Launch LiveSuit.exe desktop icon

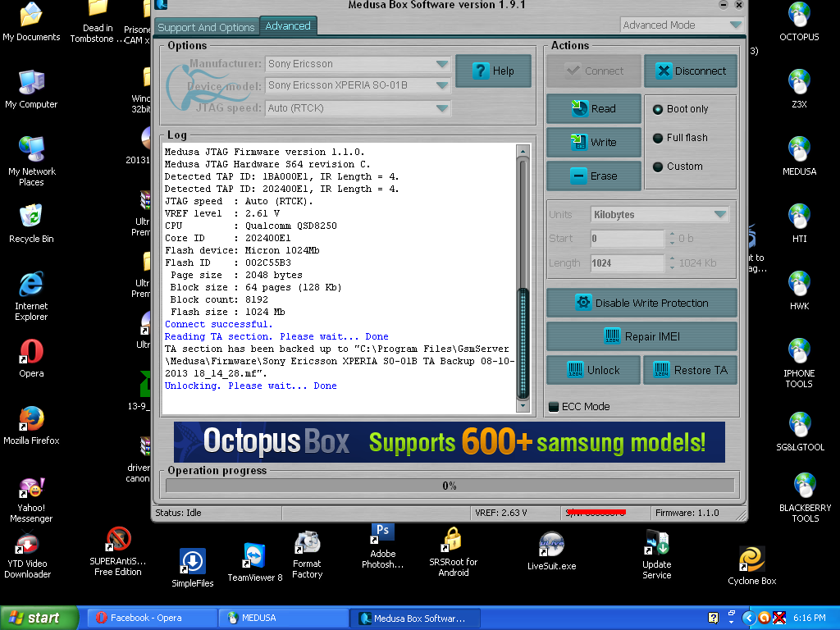[x=551, y=550]
